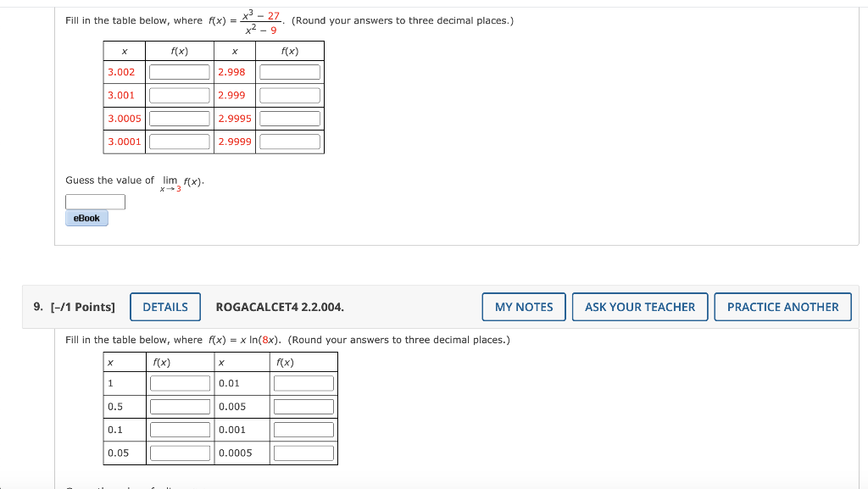Click the eBook button
Viewport: 868px width, 489px height.
click(x=86, y=218)
